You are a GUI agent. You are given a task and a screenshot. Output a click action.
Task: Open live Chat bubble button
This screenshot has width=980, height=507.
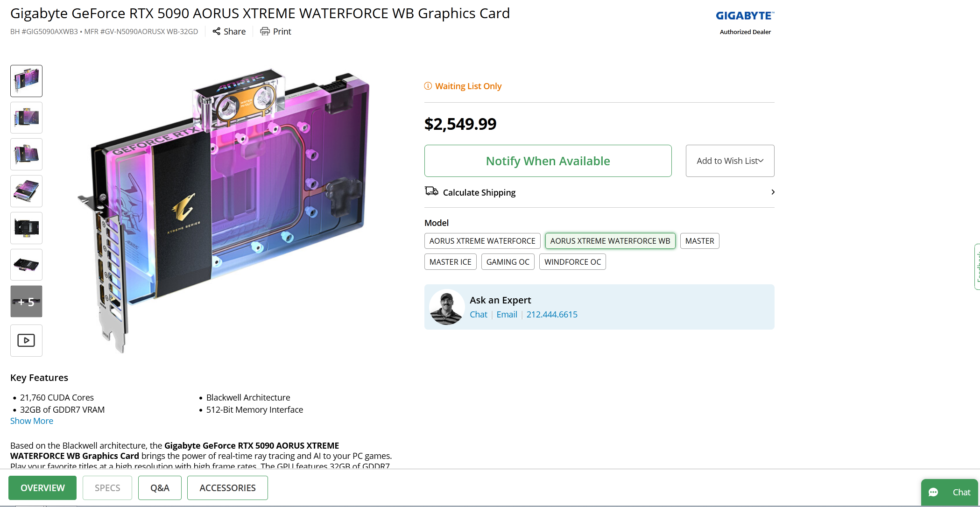point(949,492)
